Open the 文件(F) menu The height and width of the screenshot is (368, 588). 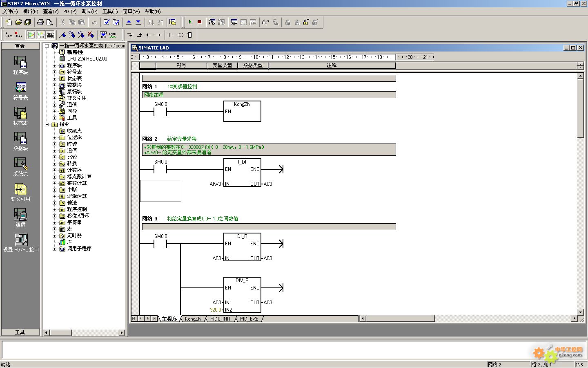[10, 11]
